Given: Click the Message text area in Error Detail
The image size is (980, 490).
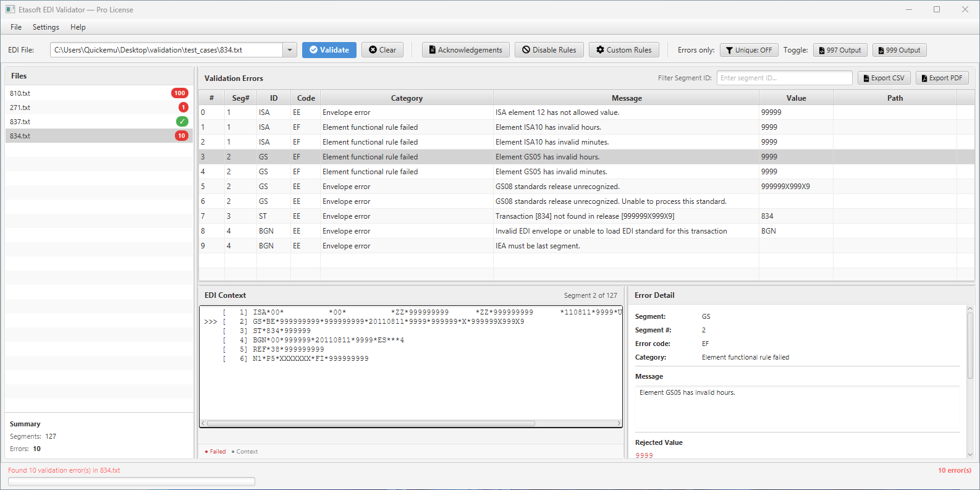Looking at the screenshot, I should pyautogui.click(x=797, y=408).
